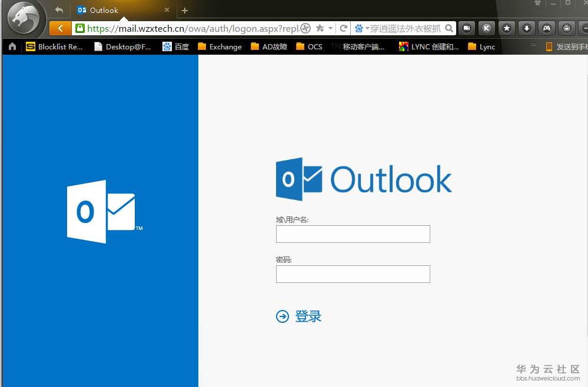
Task: Open a new tab with plus button
Action: [x=184, y=11]
